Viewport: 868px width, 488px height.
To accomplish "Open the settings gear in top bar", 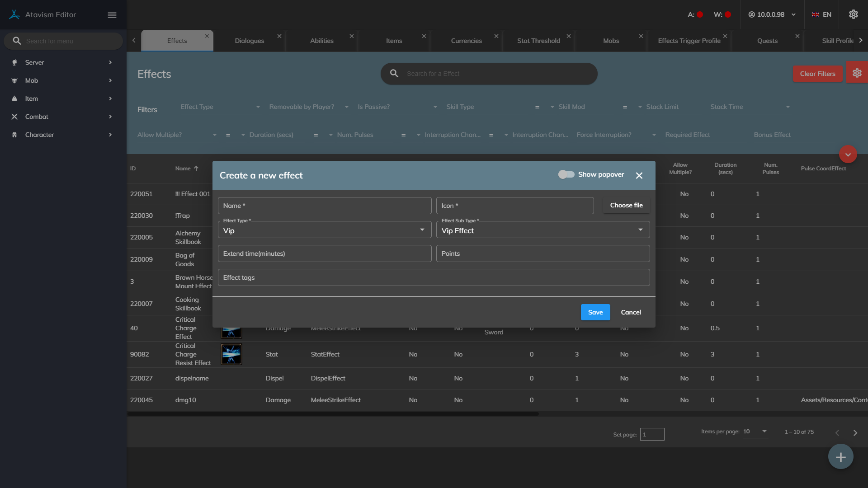I will 853,14.
